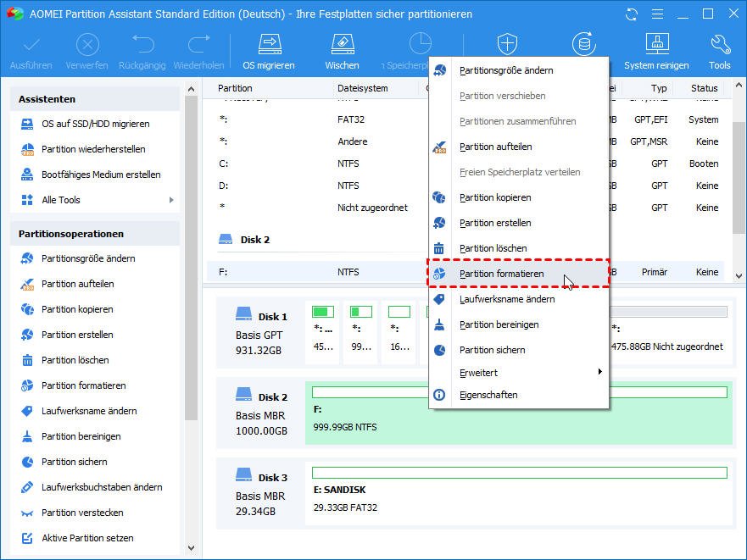Choose Partition erstellen from context menu
This screenshot has width=747, height=560.
[x=519, y=223]
